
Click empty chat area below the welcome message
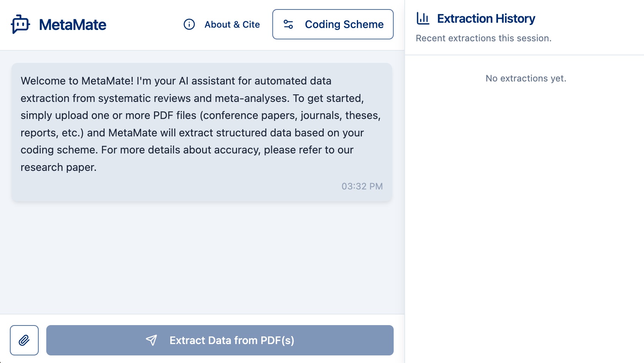pyautogui.click(x=202, y=258)
